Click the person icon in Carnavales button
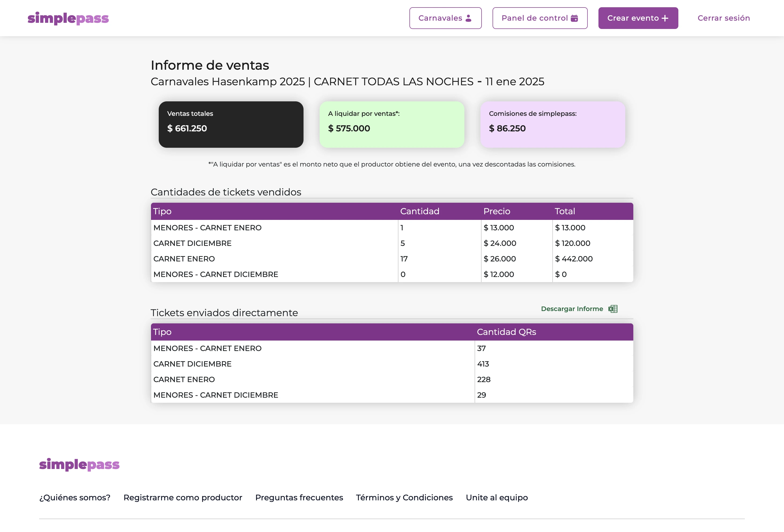Image resolution: width=784 pixels, height=532 pixels. point(469,18)
